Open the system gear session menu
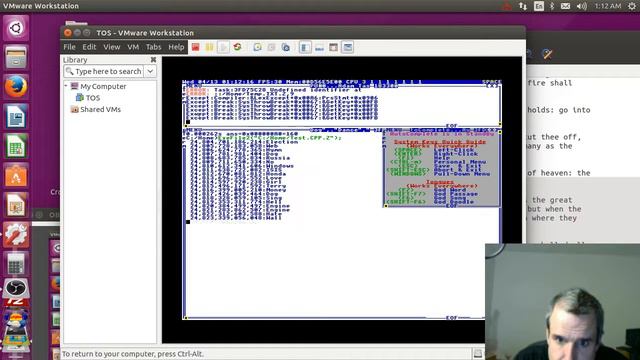 (632, 6)
